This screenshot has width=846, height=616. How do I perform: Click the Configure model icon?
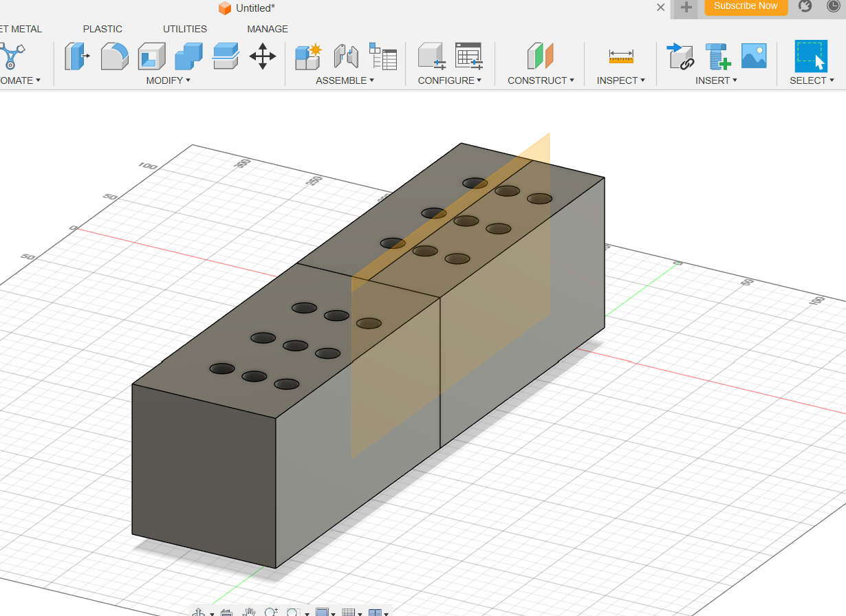tap(432, 56)
